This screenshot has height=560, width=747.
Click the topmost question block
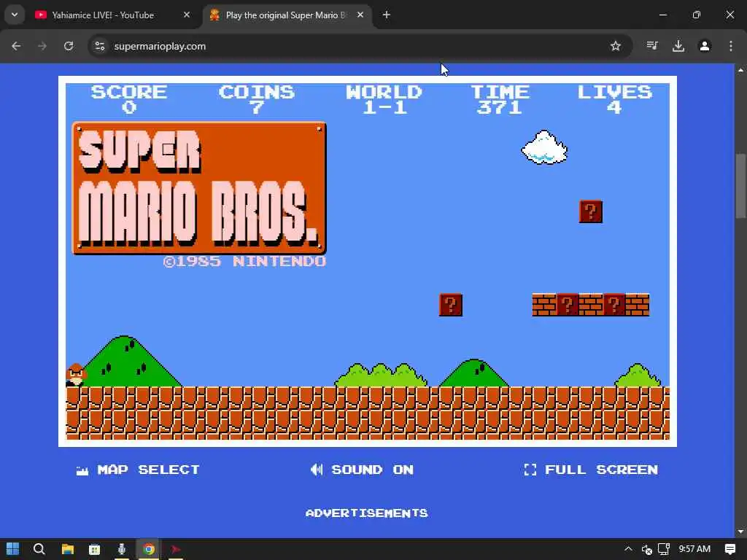pos(591,211)
